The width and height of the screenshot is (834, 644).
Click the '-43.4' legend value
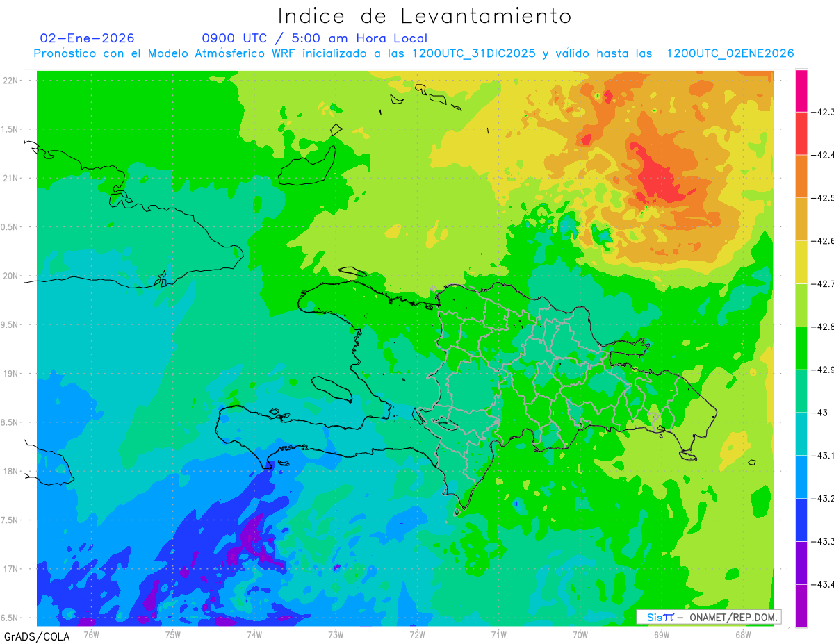click(x=824, y=584)
